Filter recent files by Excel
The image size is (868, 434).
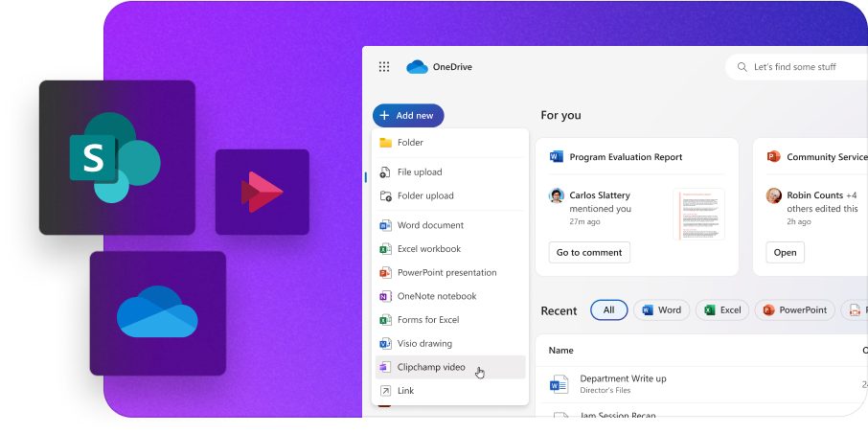point(722,310)
